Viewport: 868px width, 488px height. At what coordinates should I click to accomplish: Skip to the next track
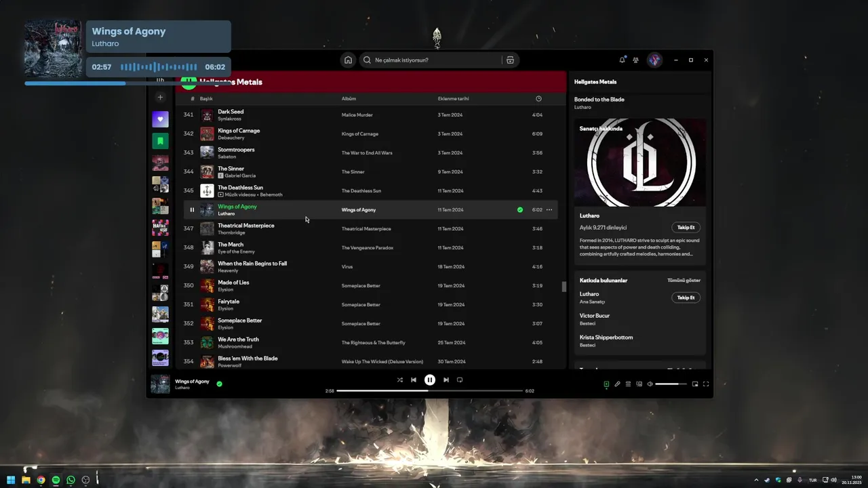(x=446, y=380)
